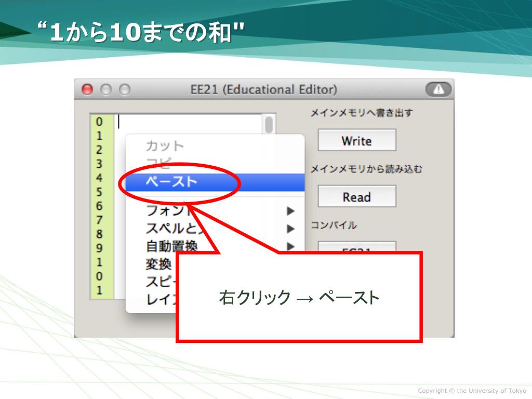Expand the 自動置換 submenu arrow
This screenshot has height=399, width=532.
point(290,246)
